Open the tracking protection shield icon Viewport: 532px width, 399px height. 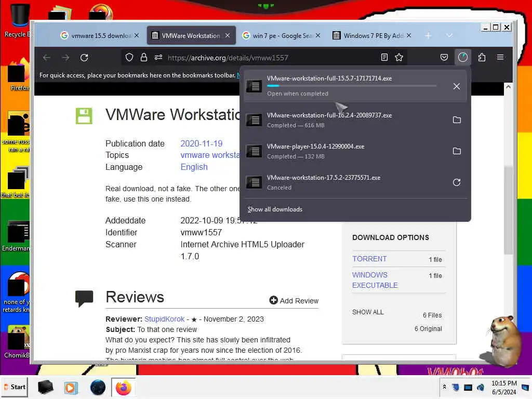pyautogui.click(x=129, y=57)
